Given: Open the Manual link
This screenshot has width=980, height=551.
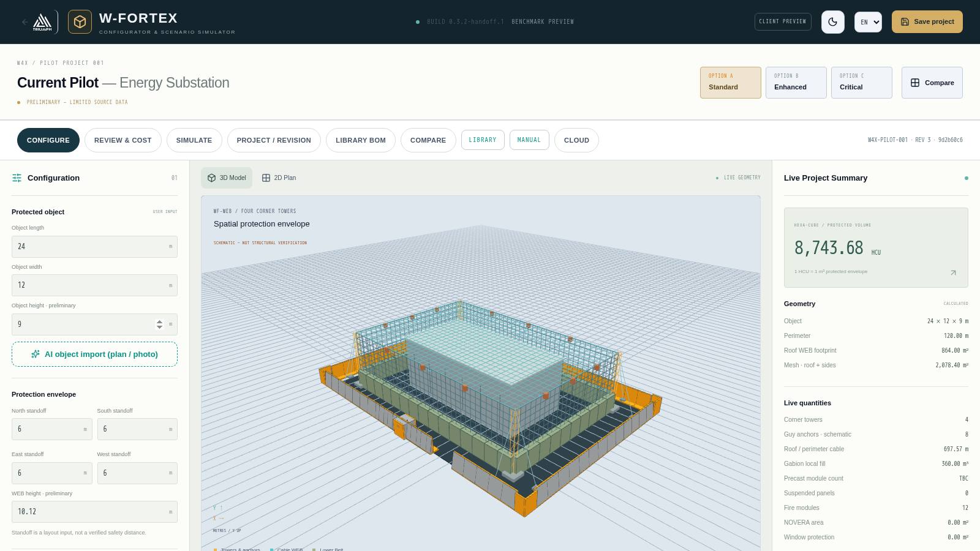Looking at the screenshot, I should click(529, 140).
